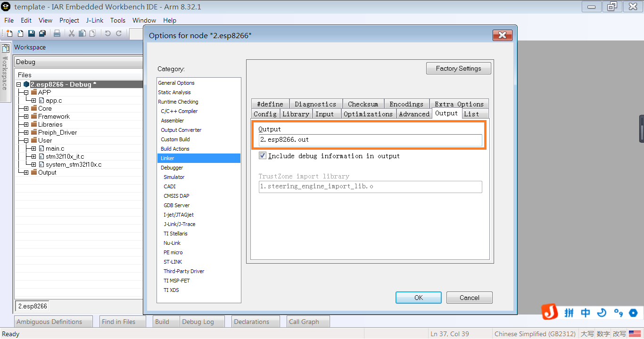This screenshot has width=644, height=339.
Task: Click the APP folder icon
Action: [x=34, y=92]
